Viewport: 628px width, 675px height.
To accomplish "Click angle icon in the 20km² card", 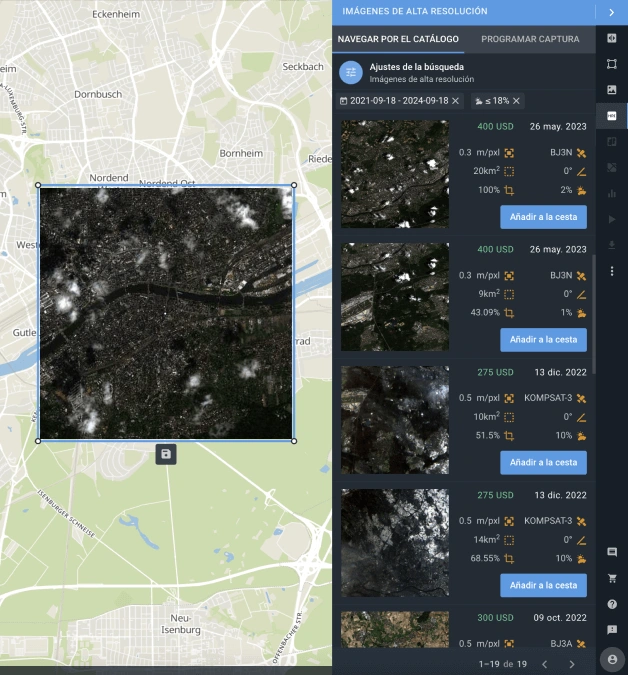I will [581, 171].
